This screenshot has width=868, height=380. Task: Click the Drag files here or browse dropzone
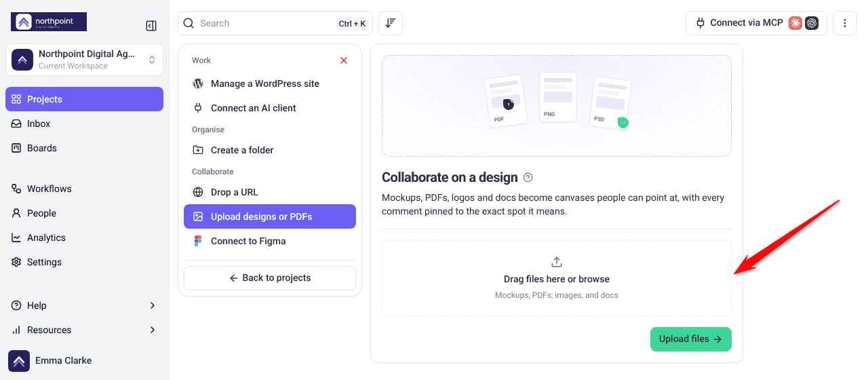pos(557,278)
